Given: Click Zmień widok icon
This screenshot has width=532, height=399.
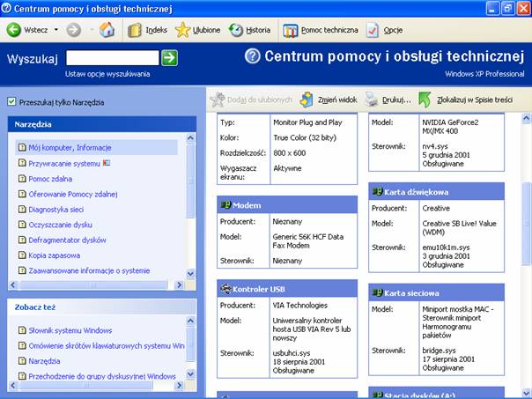Looking at the screenshot, I should pos(307,100).
